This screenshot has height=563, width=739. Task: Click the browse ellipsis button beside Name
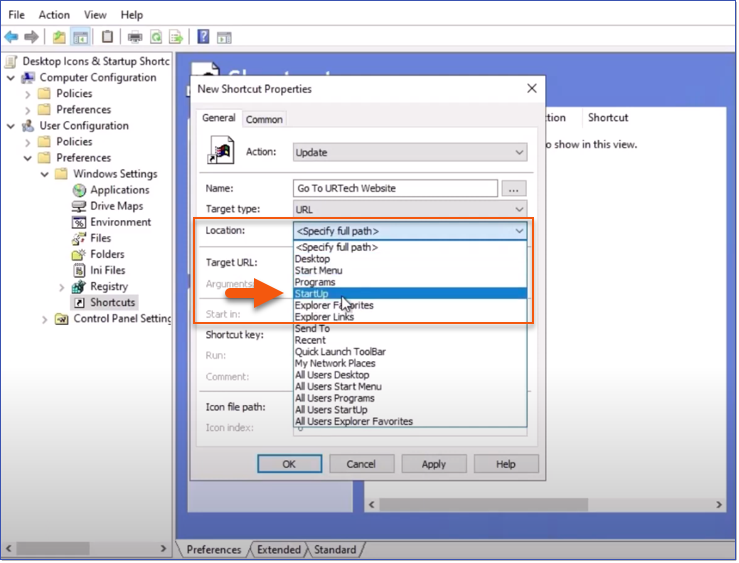[x=514, y=188]
